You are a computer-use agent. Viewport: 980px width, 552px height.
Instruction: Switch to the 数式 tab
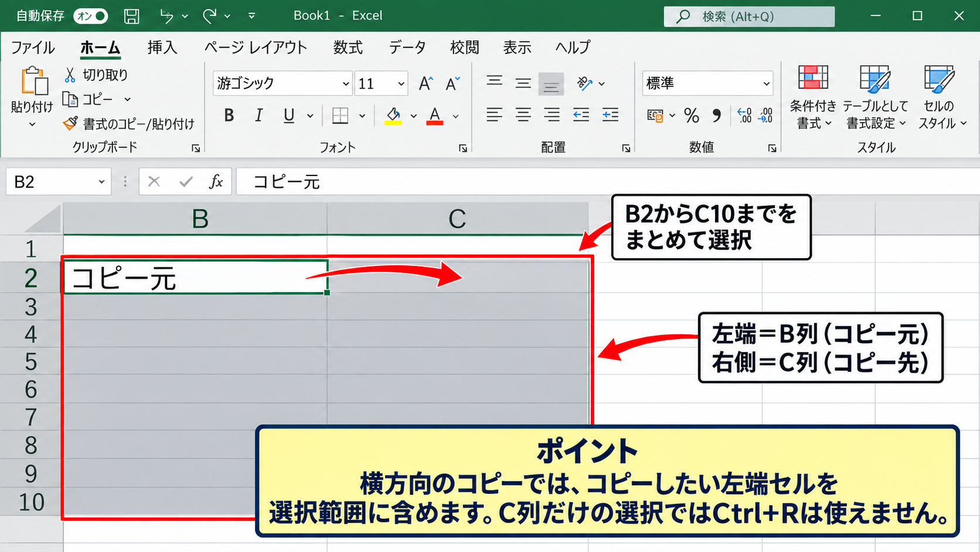coord(348,48)
